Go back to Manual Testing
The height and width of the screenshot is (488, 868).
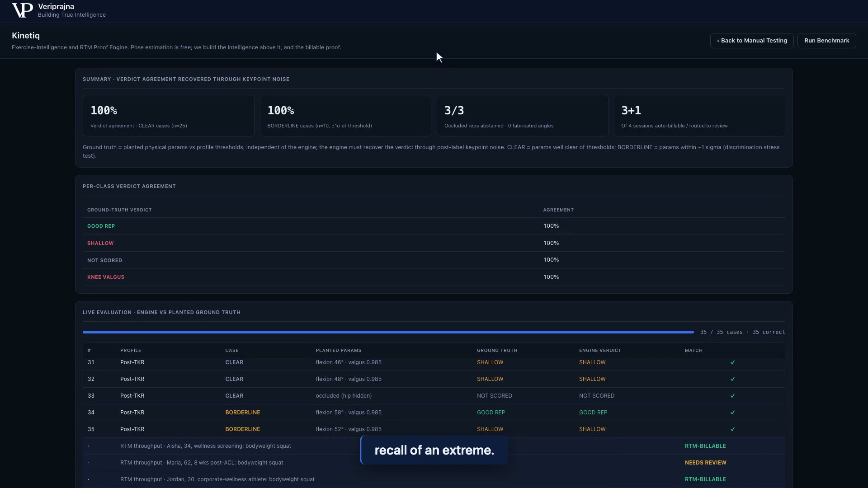tap(752, 41)
